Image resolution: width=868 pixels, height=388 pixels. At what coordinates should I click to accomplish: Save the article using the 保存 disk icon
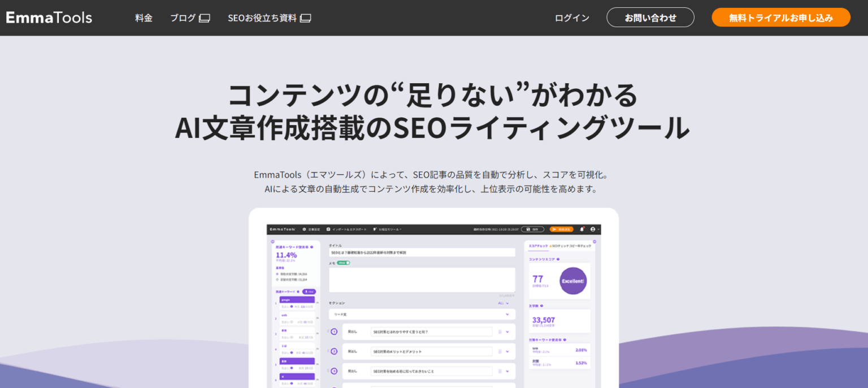528,229
